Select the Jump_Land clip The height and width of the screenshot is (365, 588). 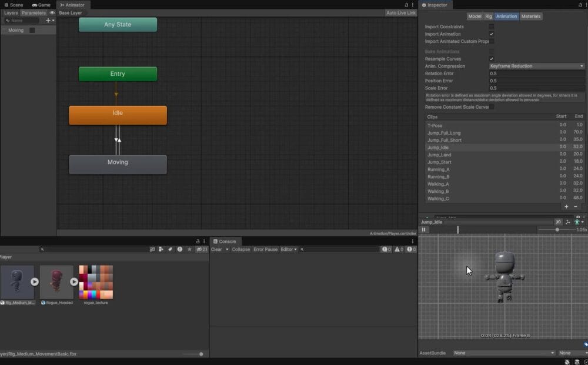pos(505,155)
